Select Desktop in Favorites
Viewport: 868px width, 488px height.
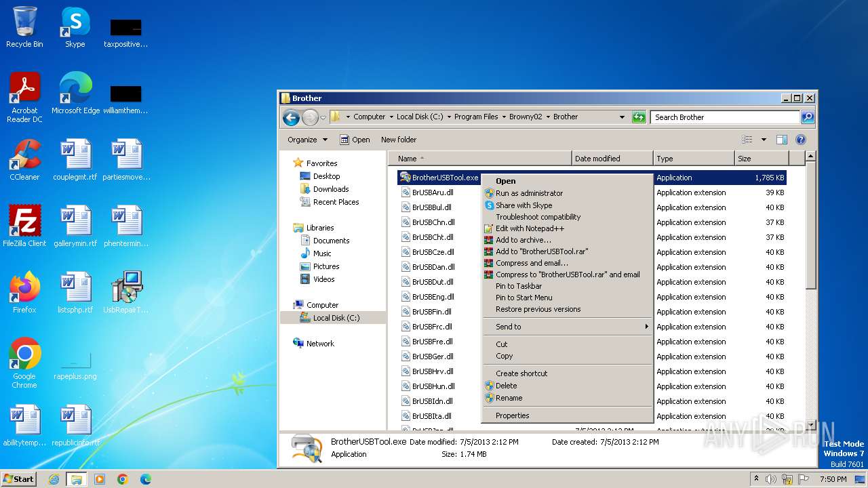coord(326,176)
